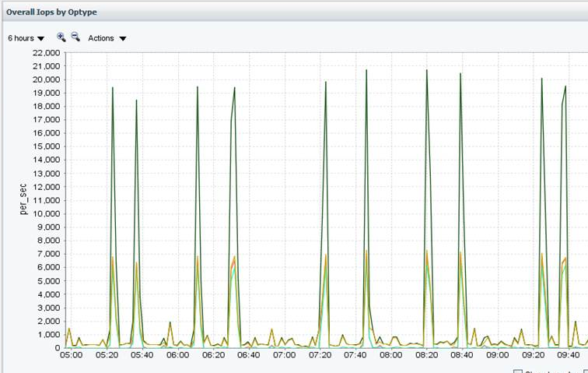
Task: Click the 06:00 time label on the x-axis
Action: [178, 354]
